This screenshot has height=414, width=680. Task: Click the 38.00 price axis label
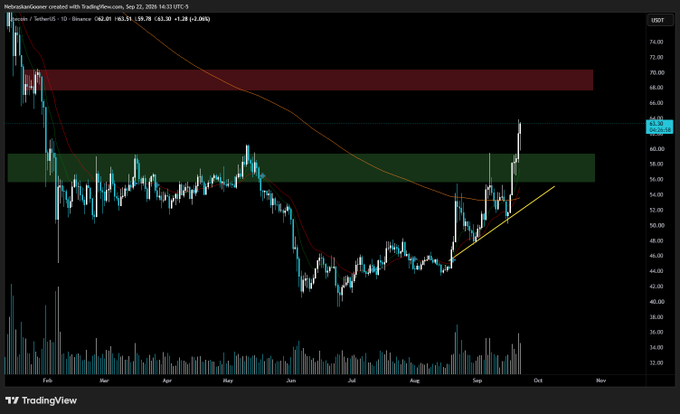point(656,317)
